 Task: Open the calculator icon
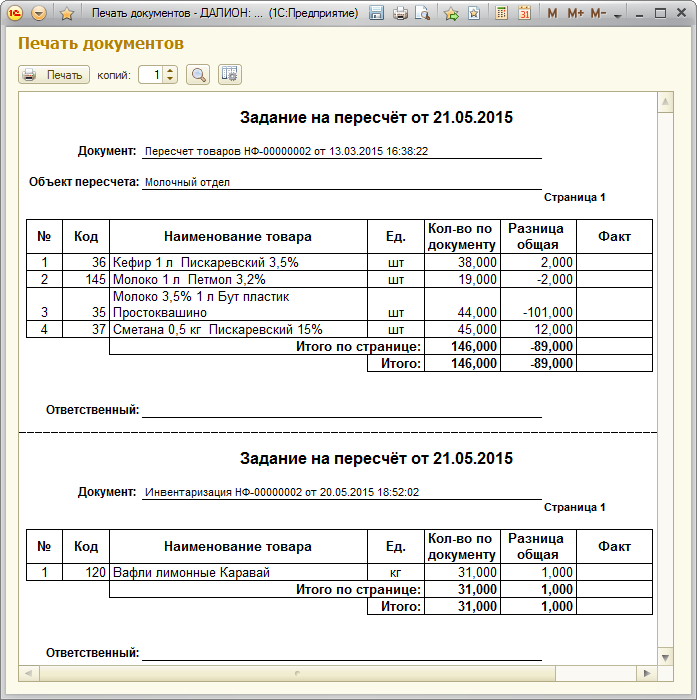[x=501, y=13]
